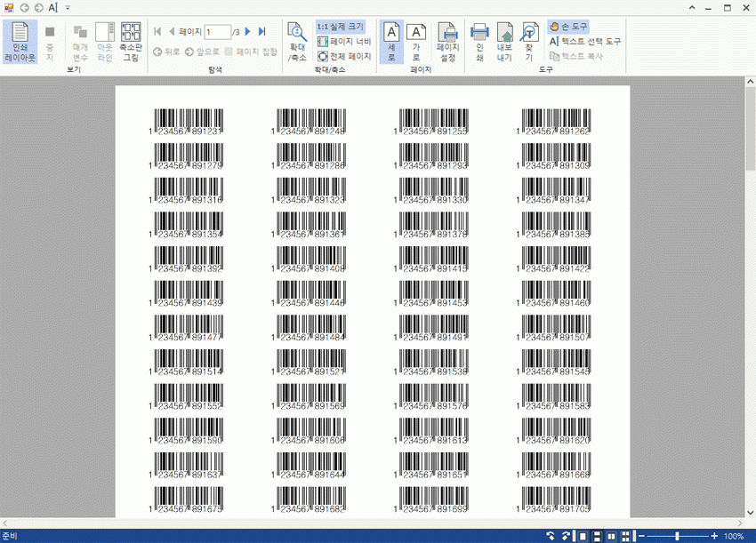Image resolution: width=756 pixels, height=543 pixels.
Task: Switch to multi-page grid view in status bar
Action: click(626, 536)
